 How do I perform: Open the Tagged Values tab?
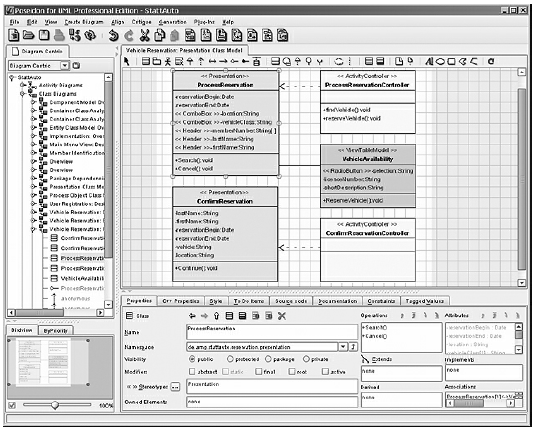(424, 301)
